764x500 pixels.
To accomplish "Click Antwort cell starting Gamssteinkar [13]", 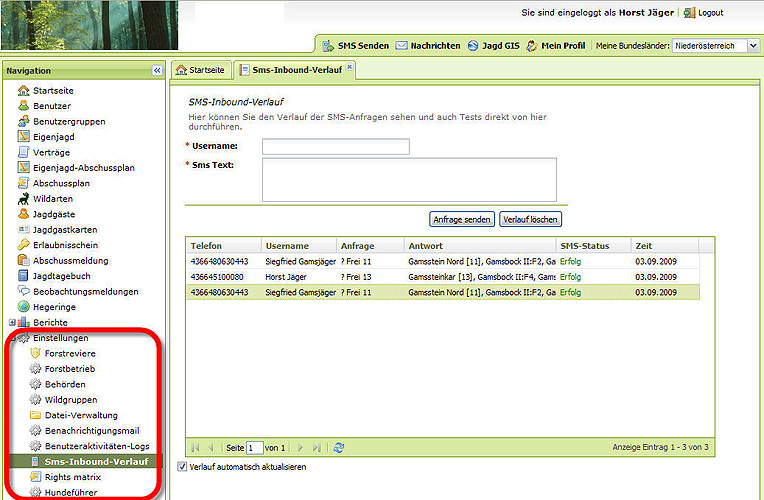I will [480, 277].
